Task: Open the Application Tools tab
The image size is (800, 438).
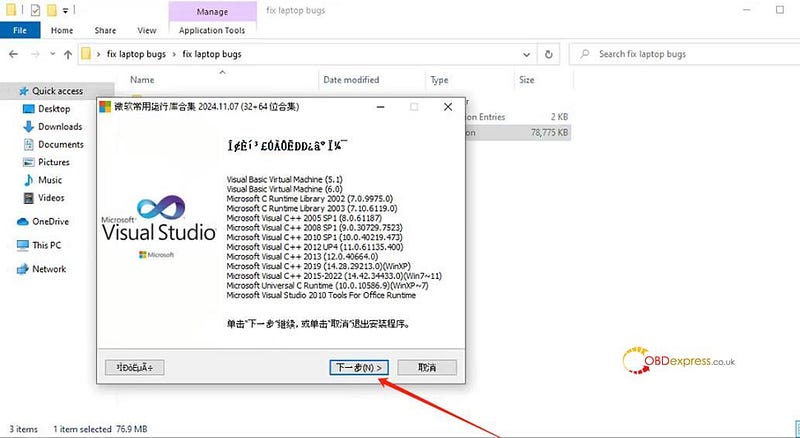Action: click(x=212, y=30)
